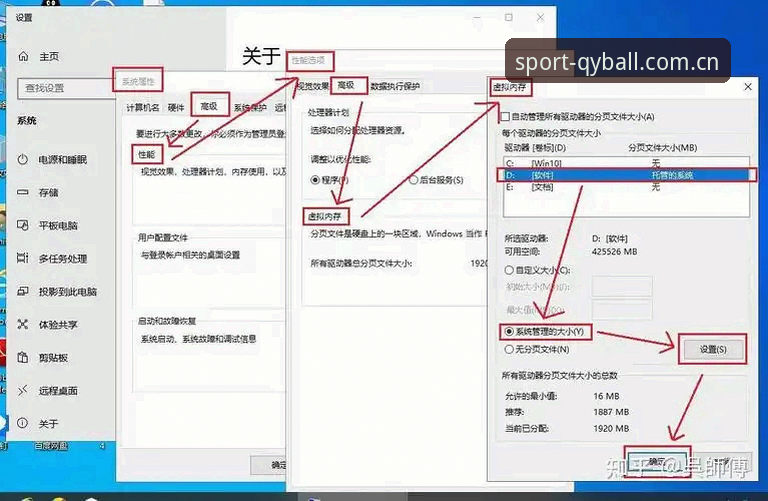Click 虚拟内存 group label in 性能选项

click(x=324, y=216)
